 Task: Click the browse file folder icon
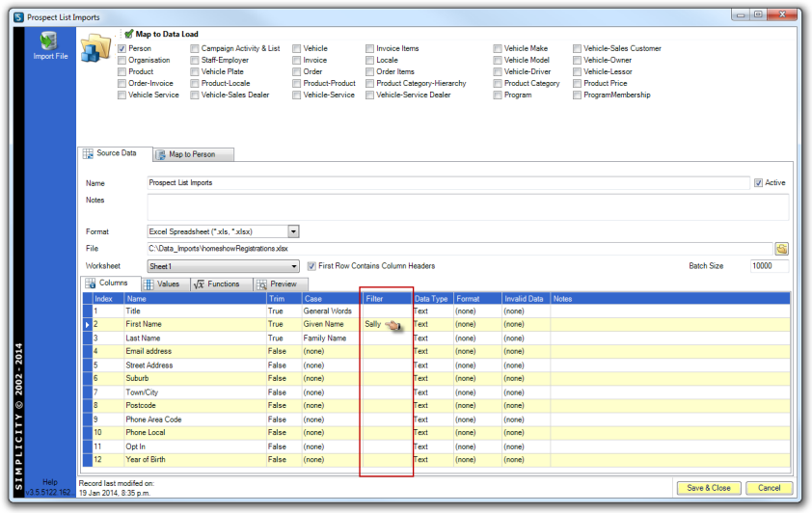pyautogui.click(x=781, y=249)
